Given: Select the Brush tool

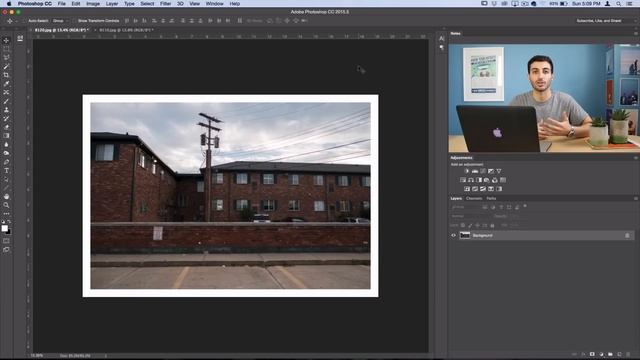Looking at the screenshot, I should [6, 101].
